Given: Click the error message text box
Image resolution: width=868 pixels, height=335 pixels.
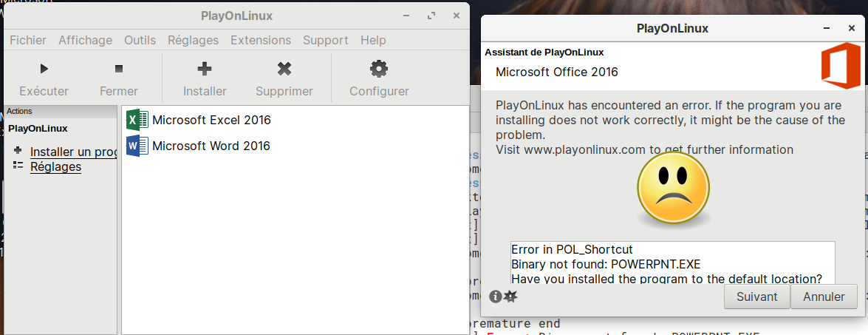Looking at the screenshot, I should [672, 263].
